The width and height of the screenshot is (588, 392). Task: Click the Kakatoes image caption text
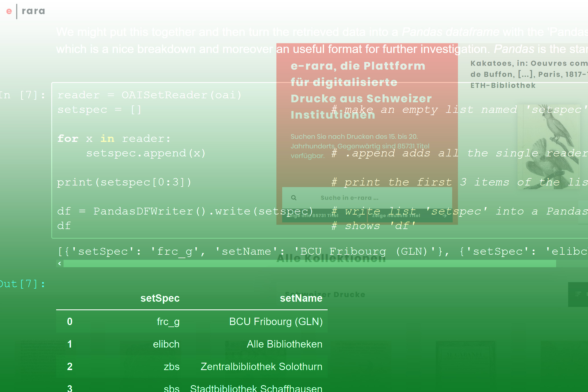(x=529, y=74)
